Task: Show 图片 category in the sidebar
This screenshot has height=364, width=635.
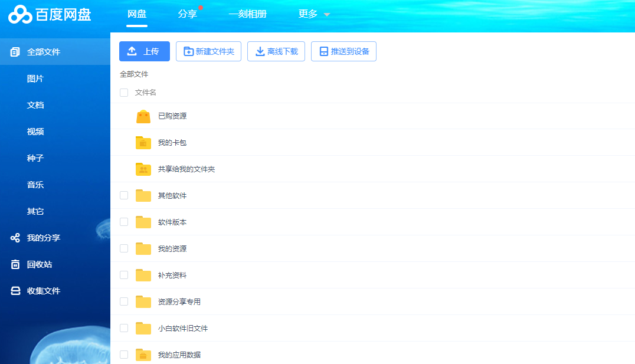Action: pyautogui.click(x=35, y=78)
